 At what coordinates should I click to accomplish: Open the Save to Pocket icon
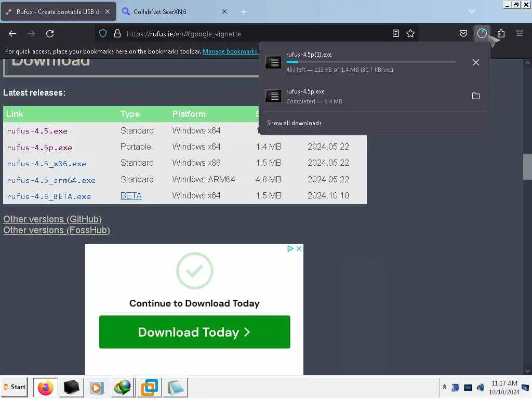463,33
